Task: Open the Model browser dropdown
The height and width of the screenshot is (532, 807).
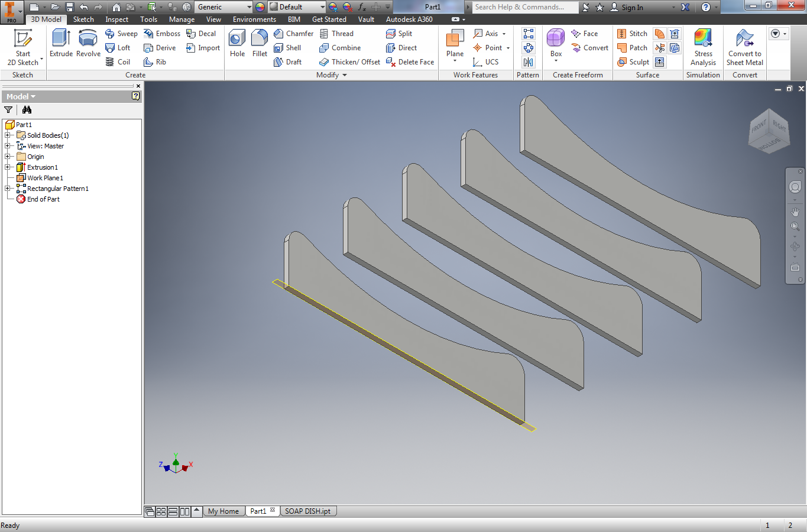Action: pyautogui.click(x=21, y=96)
